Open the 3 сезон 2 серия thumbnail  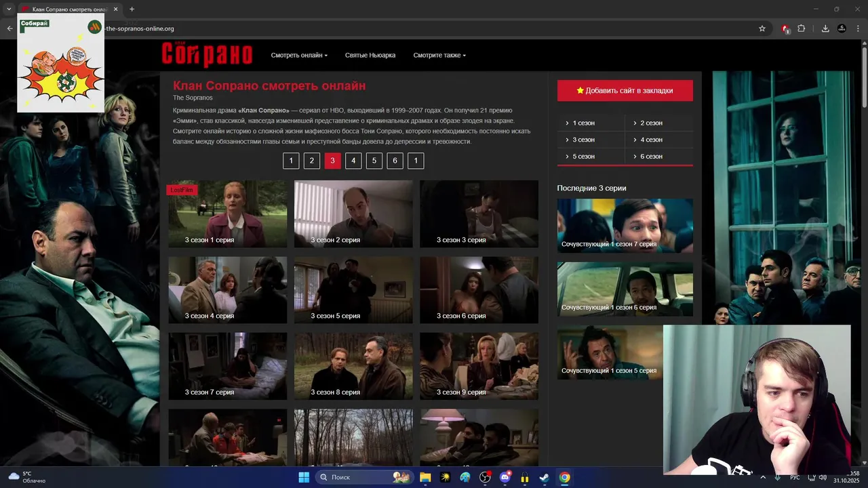pos(353,213)
